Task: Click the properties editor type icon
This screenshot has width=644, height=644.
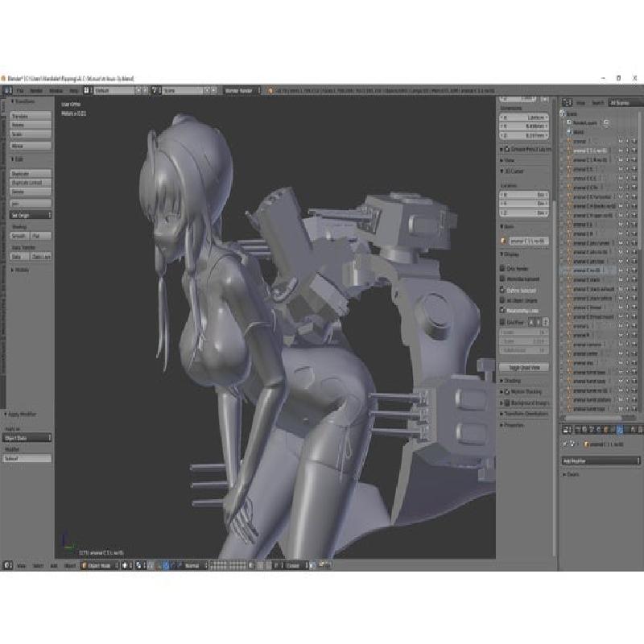Action: click(x=564, y=431)
